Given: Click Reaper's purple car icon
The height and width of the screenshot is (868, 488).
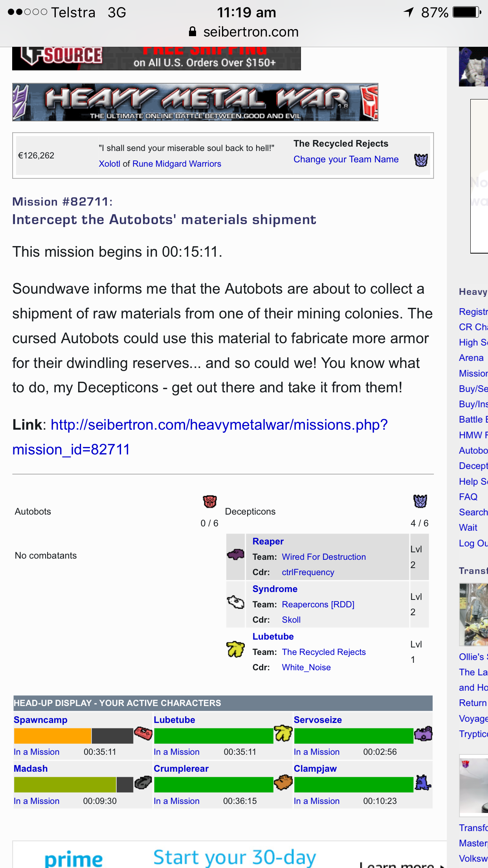Looking at the screenshot, I should pyautogui.click(x=236, y=554).
